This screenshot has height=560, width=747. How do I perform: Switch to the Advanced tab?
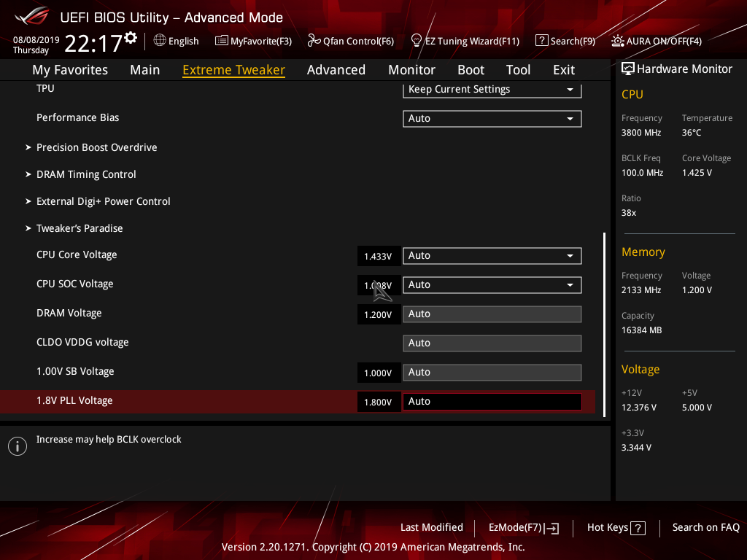click(x=336, y=69)
